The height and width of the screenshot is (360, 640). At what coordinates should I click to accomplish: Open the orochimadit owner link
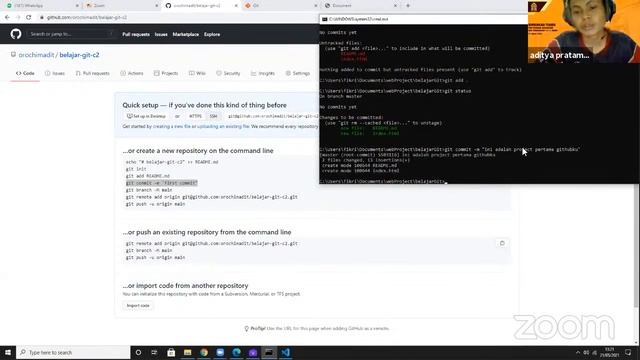click(x=36, y=55)
